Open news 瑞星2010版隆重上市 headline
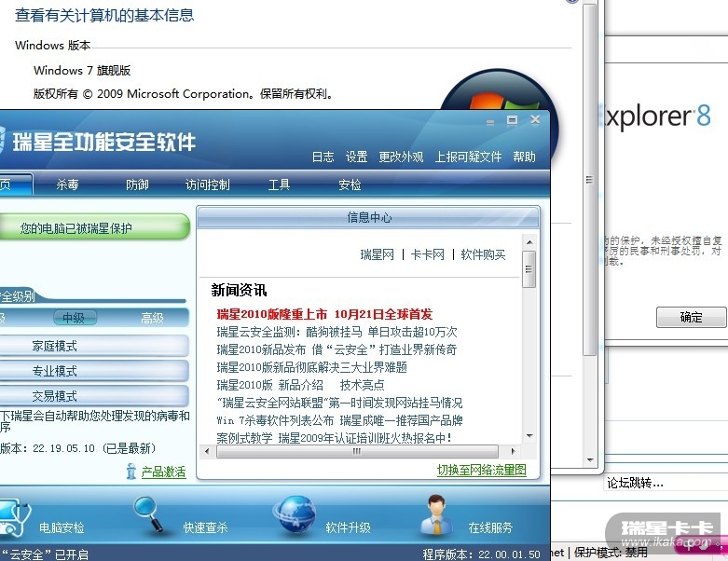This screenshot has height=561, width=728. [324, 314]
